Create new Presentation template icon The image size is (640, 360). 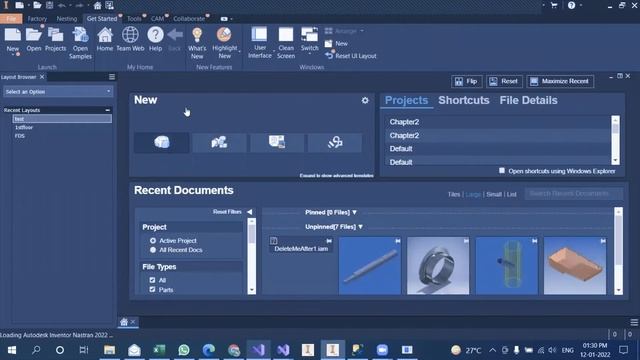point(335,142)
